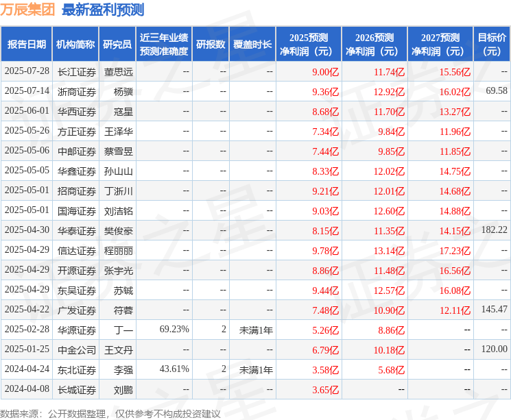Select 9.44亿 forecast value
The width and height of the screenshot is (511, 420).
(325, 291)
